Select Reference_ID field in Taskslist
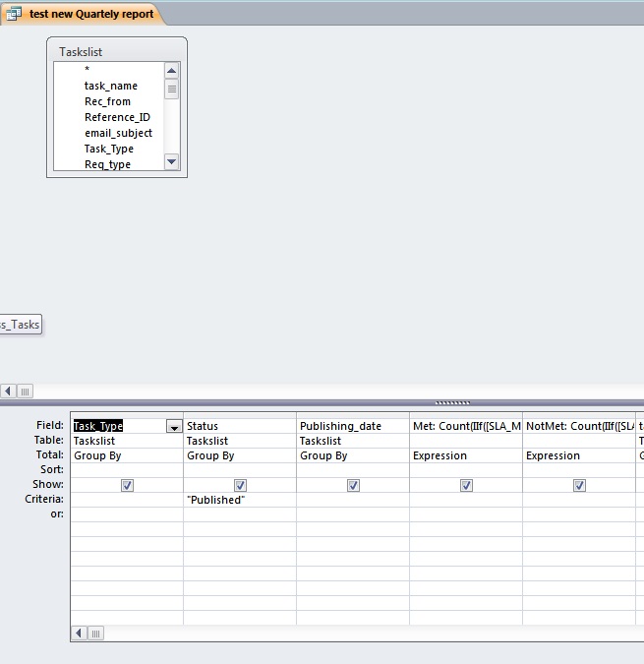The image size is (644, 664). click(117, 117)
